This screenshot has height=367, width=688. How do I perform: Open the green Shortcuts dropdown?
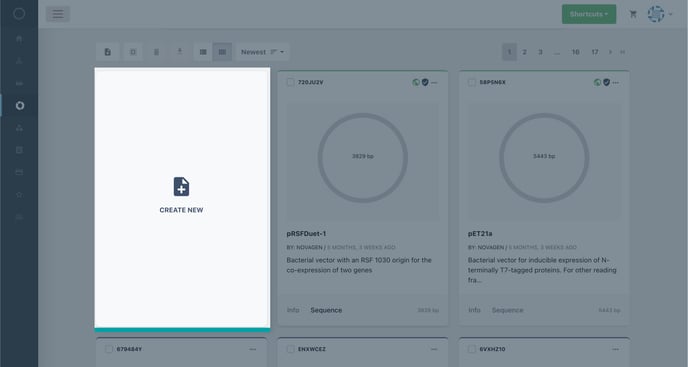click(589, 14)
